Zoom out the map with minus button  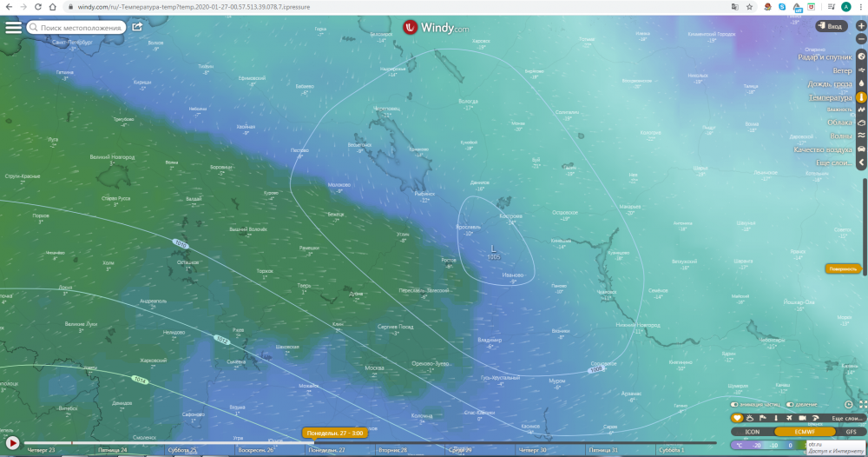coord(861,41)
